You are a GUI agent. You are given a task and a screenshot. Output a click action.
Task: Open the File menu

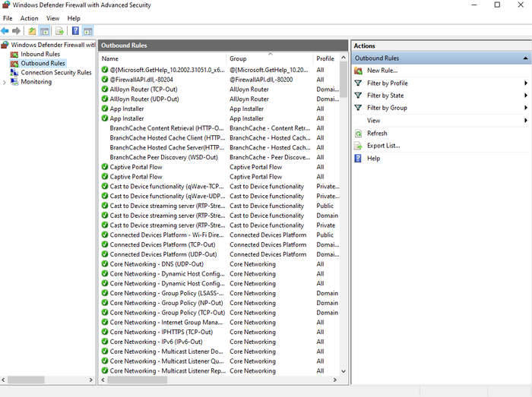8,18
